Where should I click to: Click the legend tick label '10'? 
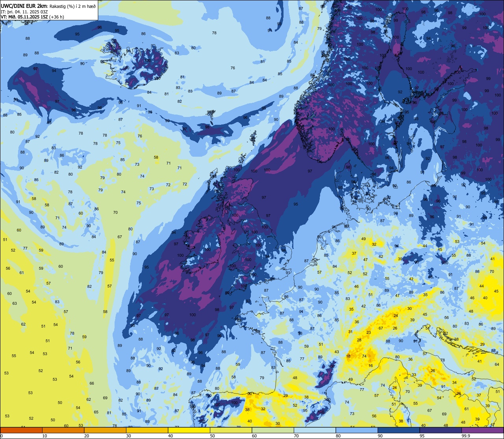click(x=44, y=436)
